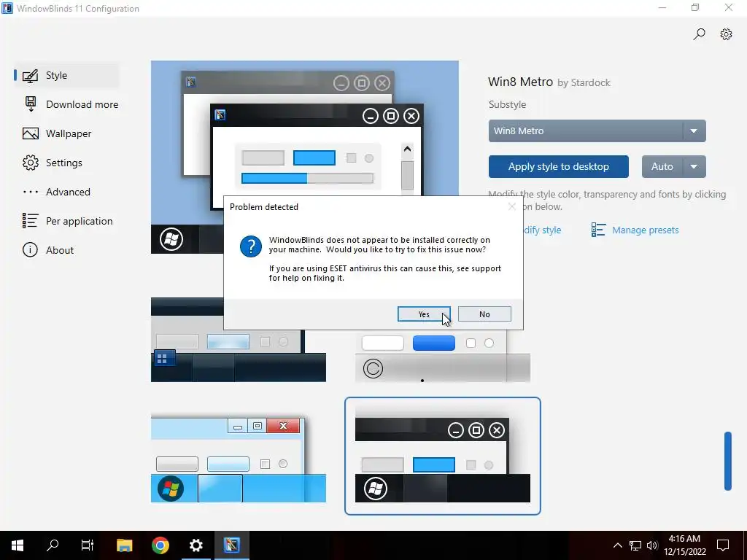Open the Download more section
The image size is (747, 560).
[71, 104]
